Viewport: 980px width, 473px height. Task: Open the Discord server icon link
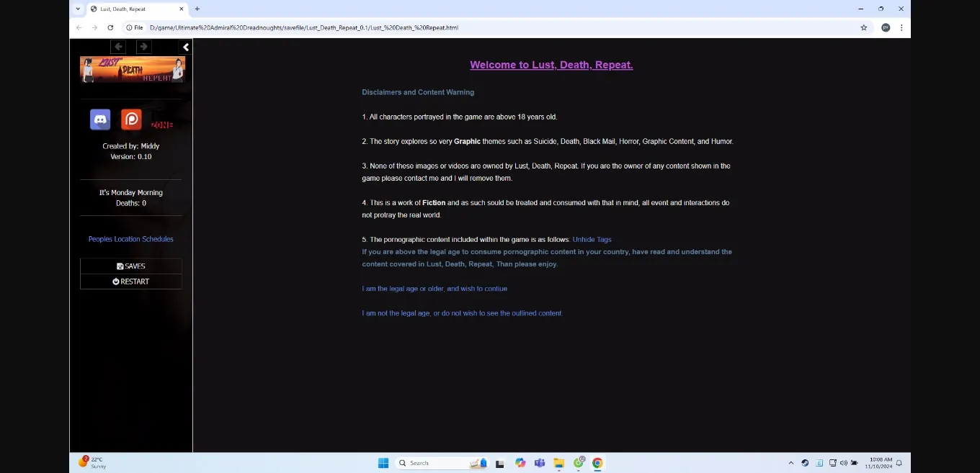(100, 120)
